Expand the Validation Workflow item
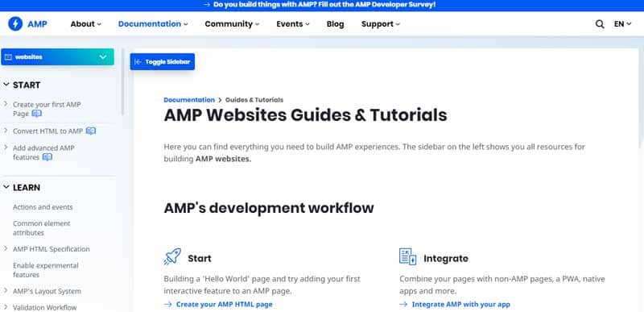Screen dimensions: 644x312 [6, 306]
